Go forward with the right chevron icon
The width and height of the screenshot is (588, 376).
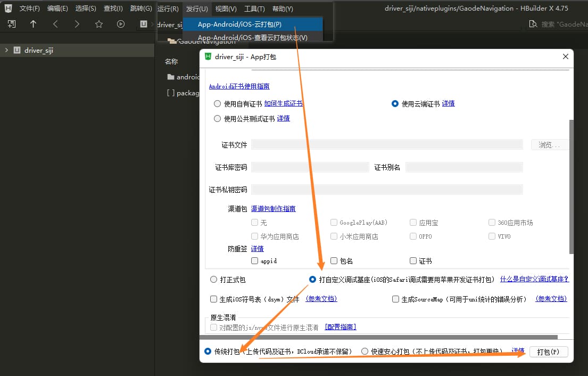point(77,24)
